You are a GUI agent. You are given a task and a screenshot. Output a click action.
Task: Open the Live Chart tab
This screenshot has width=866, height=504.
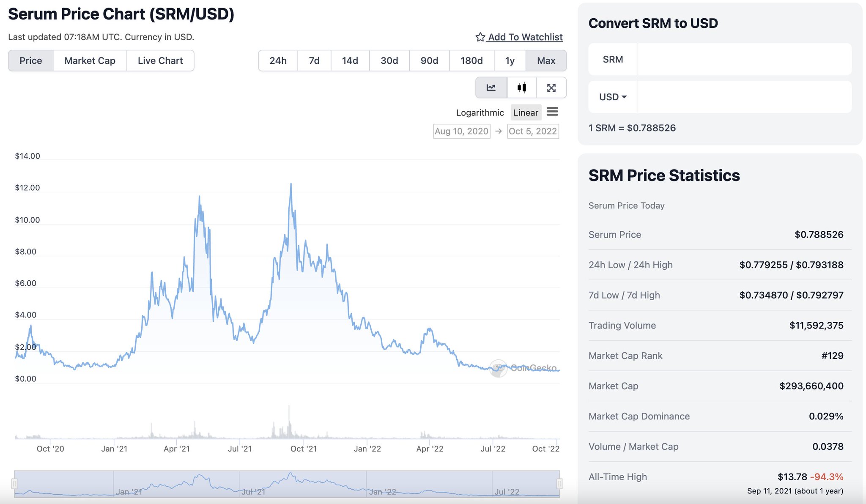(x=160, y=60)
